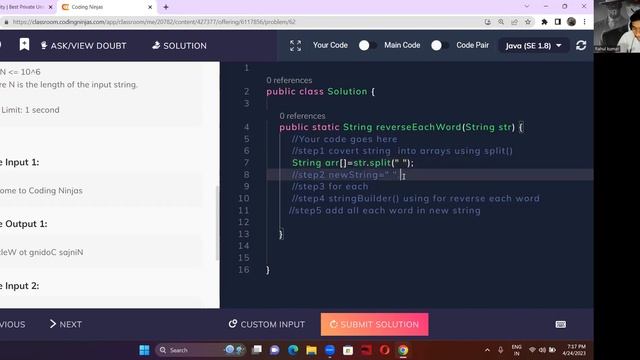Toggle the Your Code / Main Code switch
Image resolution: width=640 pixels, height=360 pixels.
(367, 45)
